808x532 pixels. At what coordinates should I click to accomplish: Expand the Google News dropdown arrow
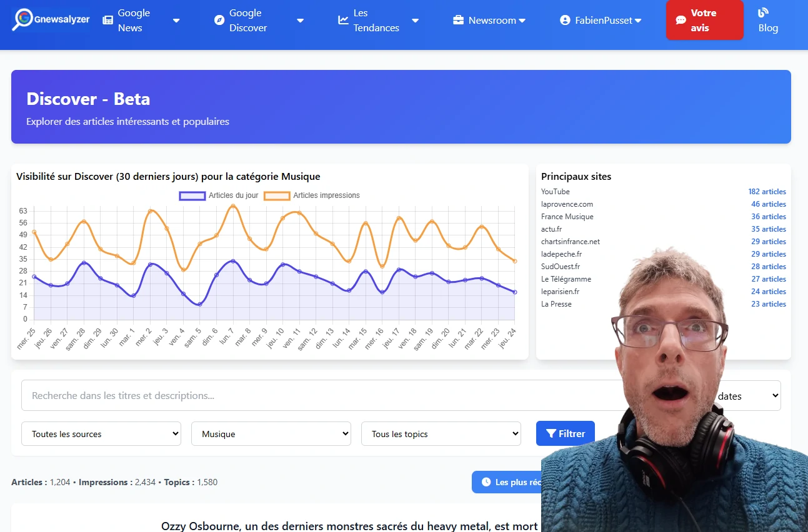tap(176, 21)
